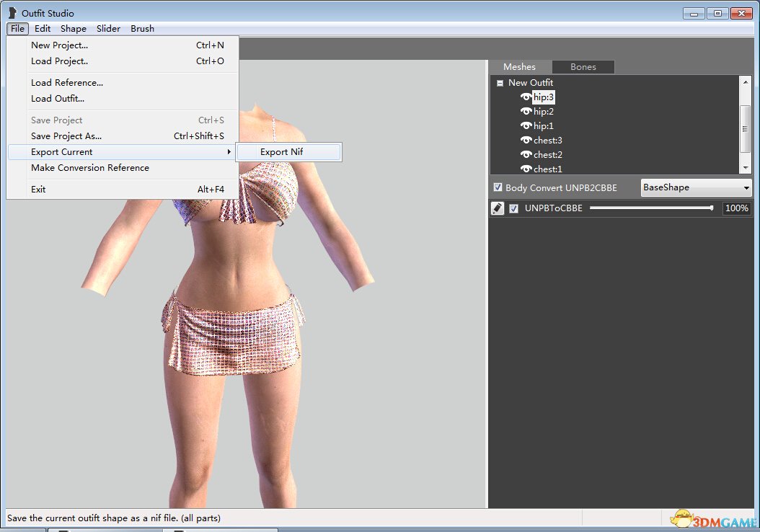Click the eye icon next to hip:1
This screenshot has height=532, width=760.
(526, 126)
